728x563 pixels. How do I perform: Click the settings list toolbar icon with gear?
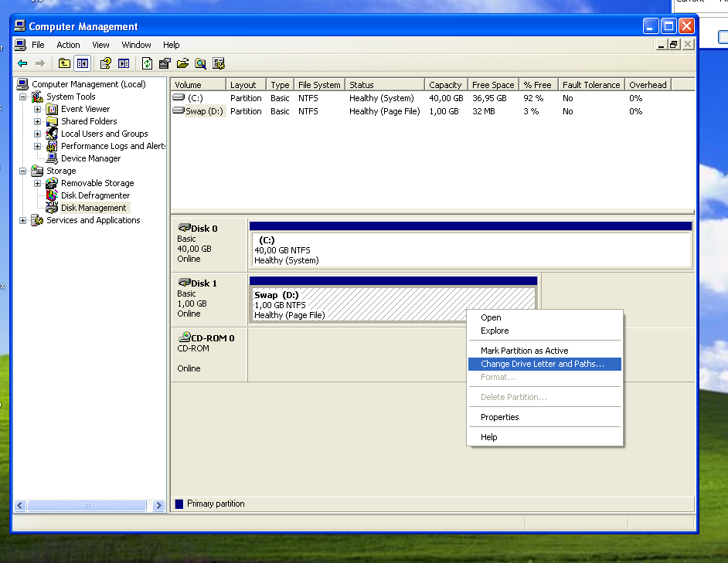pyautogui.click(x=219, y=63)
